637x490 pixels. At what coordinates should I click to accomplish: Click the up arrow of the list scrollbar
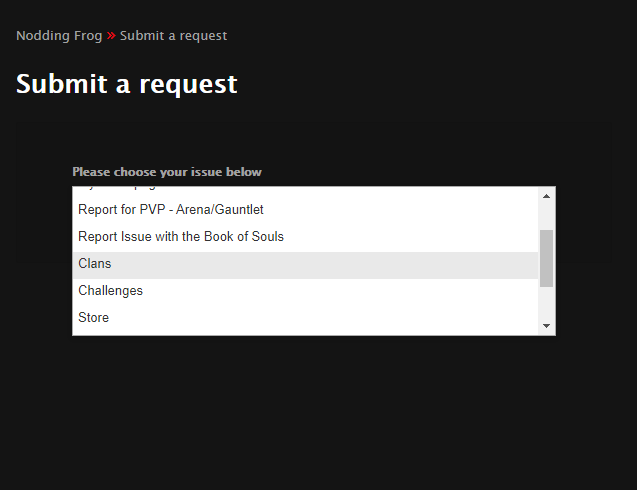(546, 196)
